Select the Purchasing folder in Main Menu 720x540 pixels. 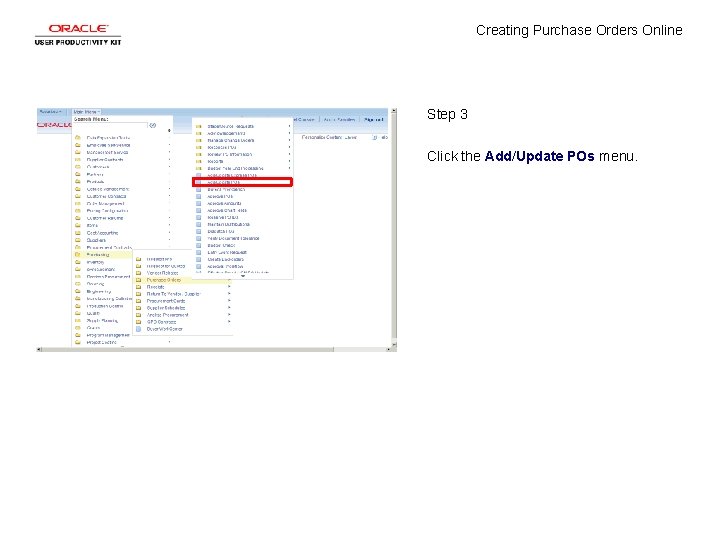coord(98,254)
